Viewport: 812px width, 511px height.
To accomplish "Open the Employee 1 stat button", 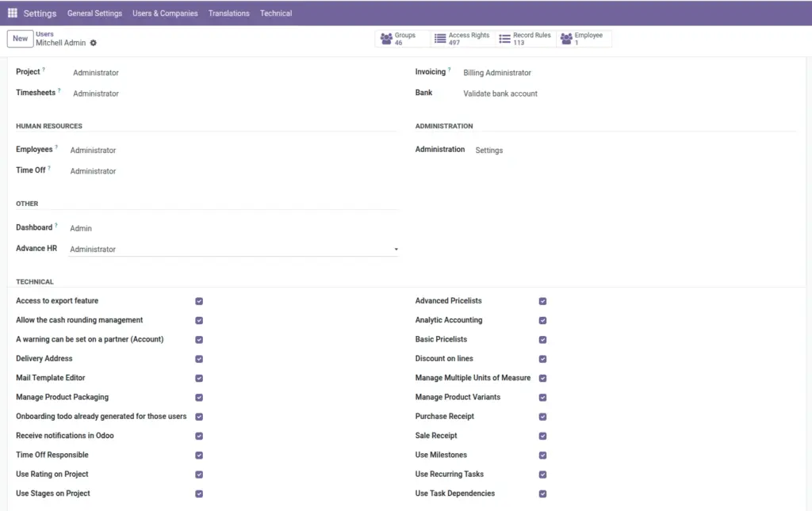I will [584, 39].
